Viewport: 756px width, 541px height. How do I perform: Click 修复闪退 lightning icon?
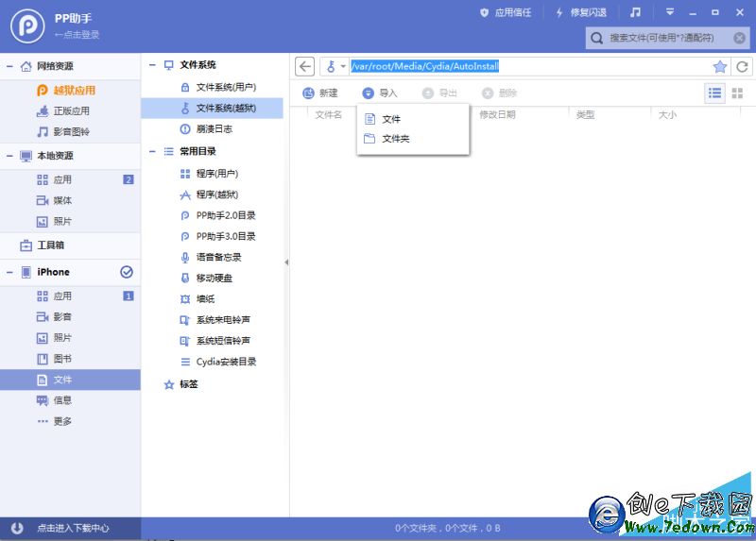click(559, 12)
